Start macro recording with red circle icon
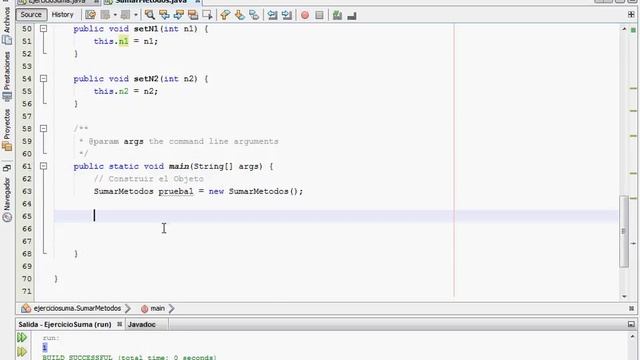Viewport: 640px width, 360px height. [305, 15]
